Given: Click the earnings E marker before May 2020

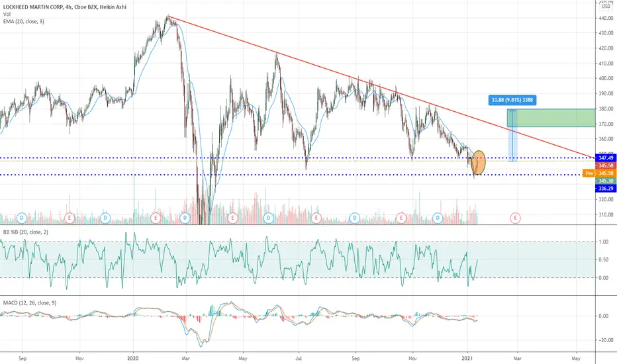Looking at the screenshot, I should point(232,218).
